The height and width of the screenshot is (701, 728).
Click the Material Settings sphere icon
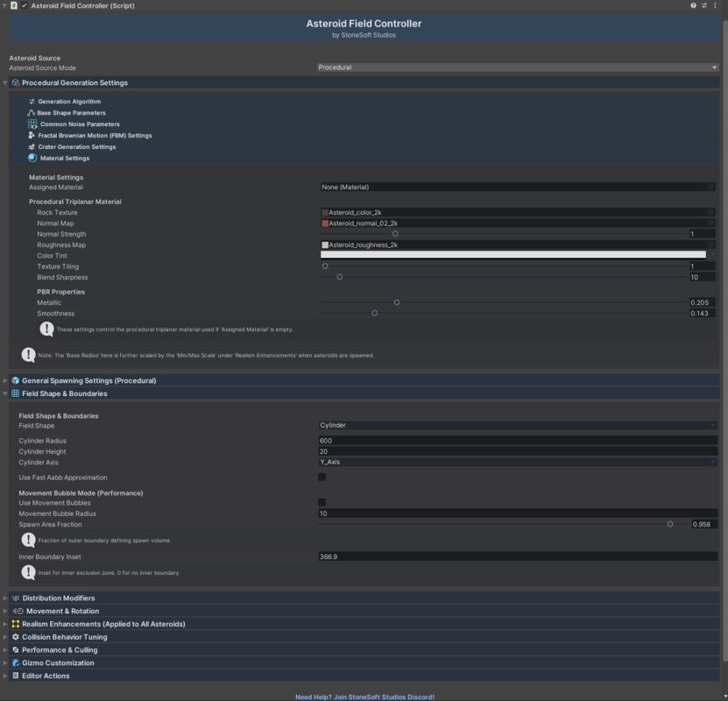pos(32,158)
